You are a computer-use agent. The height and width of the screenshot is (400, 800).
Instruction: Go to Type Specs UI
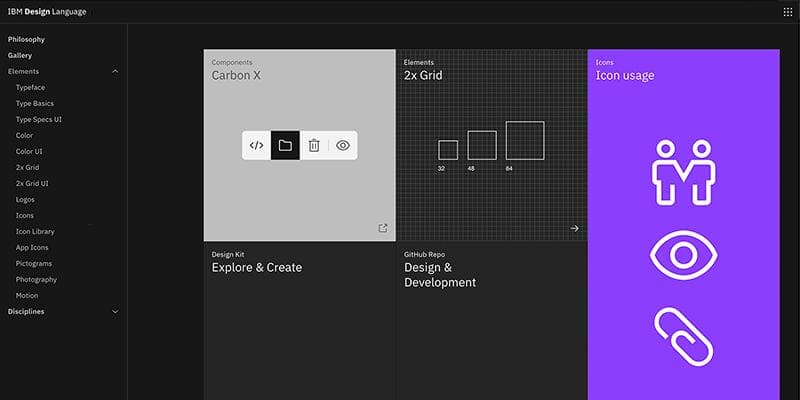(x=39, y=119)
